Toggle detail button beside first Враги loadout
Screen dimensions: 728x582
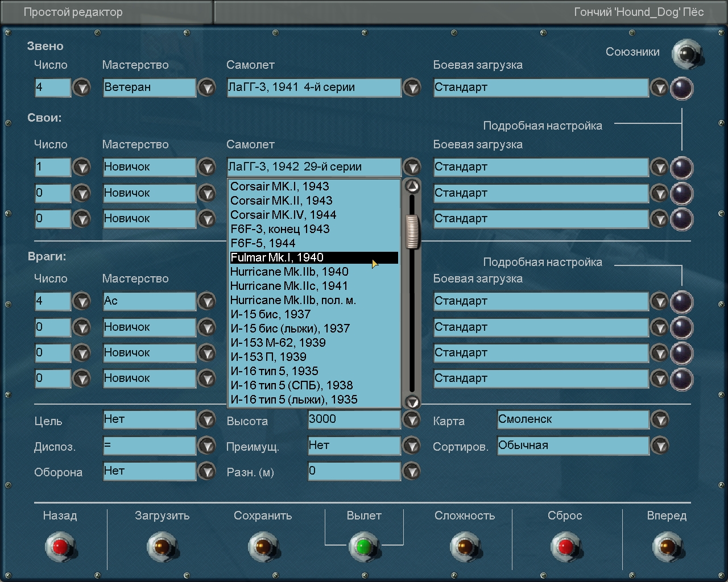[681, 302]
